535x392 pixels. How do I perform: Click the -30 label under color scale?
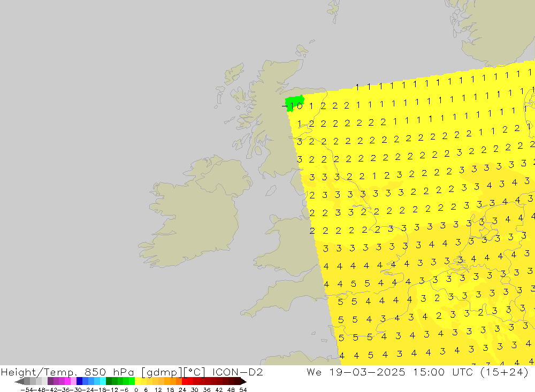click(75, 390)
